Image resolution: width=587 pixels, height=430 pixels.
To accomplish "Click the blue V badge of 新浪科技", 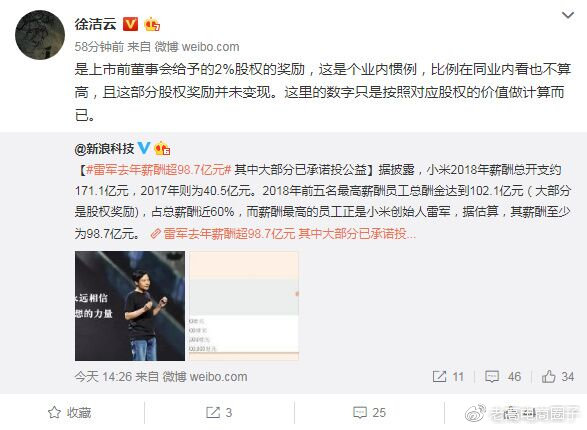I will (x=144, y=148).
